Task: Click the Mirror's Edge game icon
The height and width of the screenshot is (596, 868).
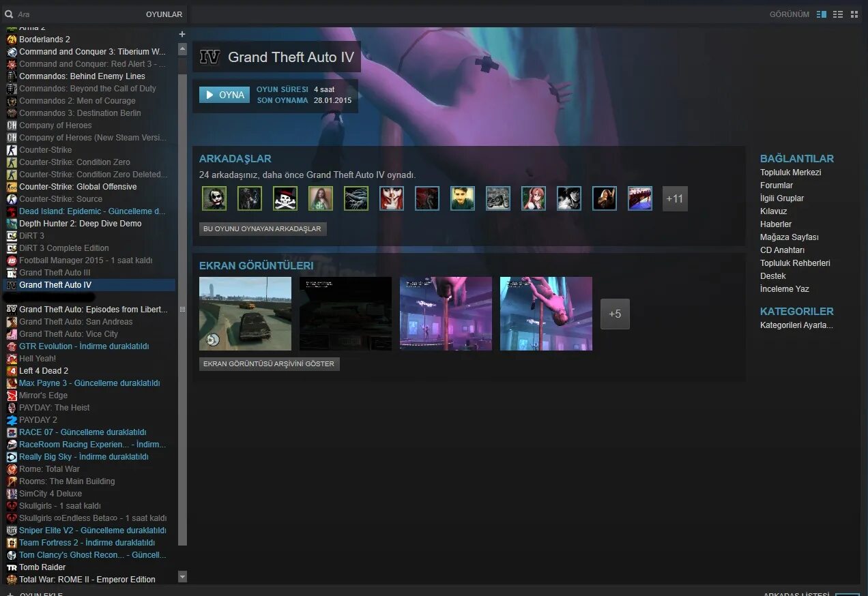Action: pos(12,396)
